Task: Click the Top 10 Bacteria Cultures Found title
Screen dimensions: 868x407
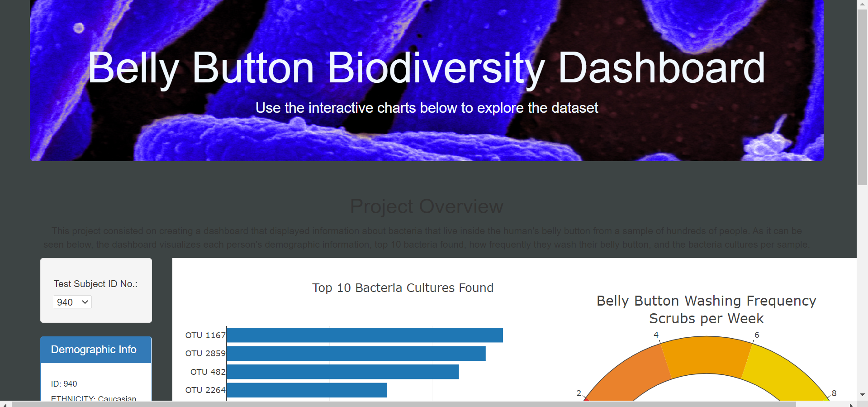Action: pos(403,287)
